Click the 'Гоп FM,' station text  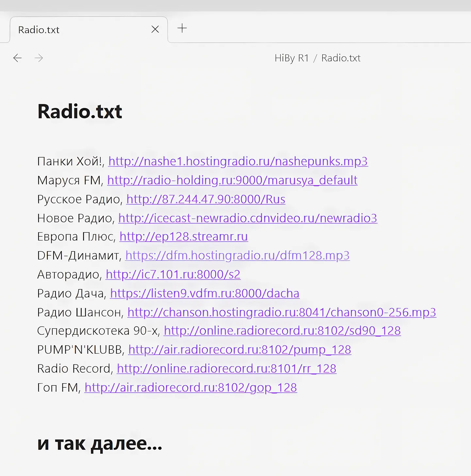59,388
